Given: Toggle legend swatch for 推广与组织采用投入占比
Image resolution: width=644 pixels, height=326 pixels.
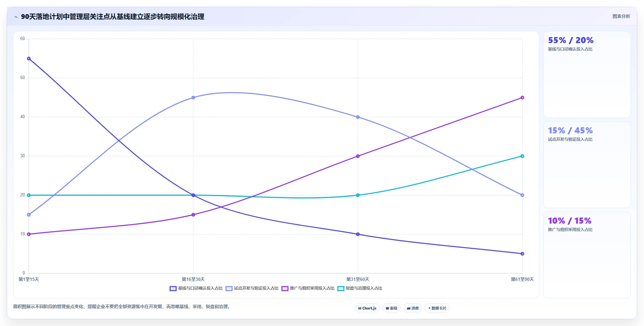Looking at the screenshot, I should click(x=285, y=289).
